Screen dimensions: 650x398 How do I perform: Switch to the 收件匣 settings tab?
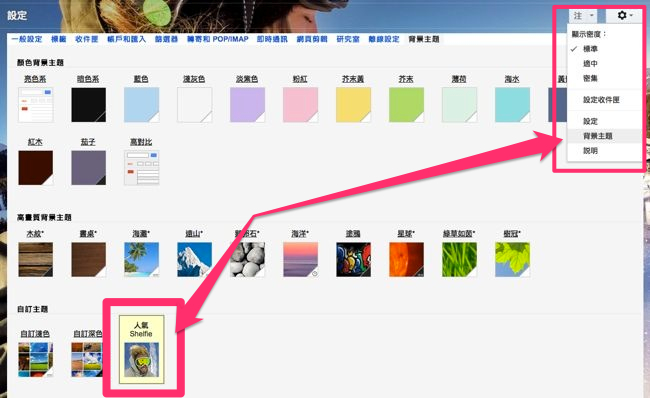click(x=87, y=39)
